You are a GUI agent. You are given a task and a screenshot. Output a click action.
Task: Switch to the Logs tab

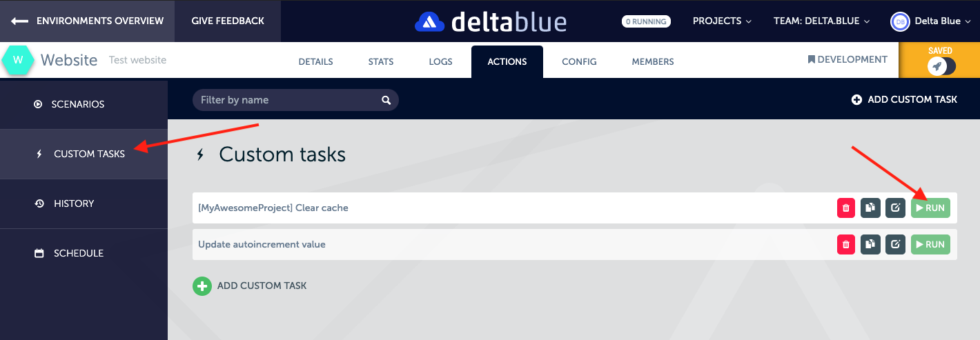(440, 61)
